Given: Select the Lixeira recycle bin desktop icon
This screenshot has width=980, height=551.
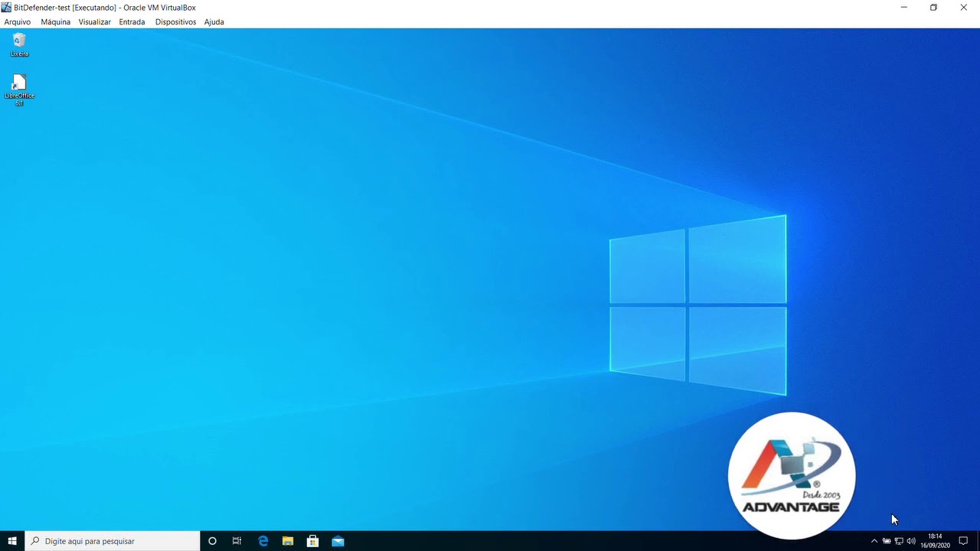Looking at the screenshot, I should point(20,45).
